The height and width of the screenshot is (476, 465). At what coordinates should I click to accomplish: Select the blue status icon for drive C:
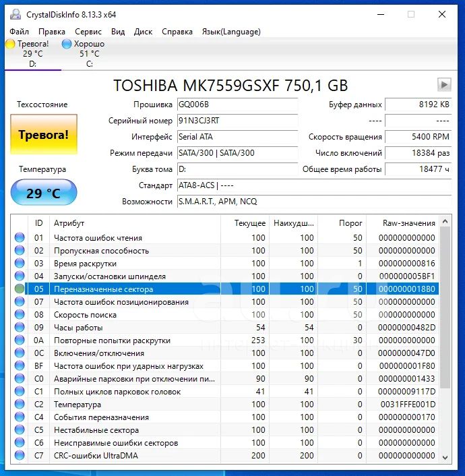[67, 44]
